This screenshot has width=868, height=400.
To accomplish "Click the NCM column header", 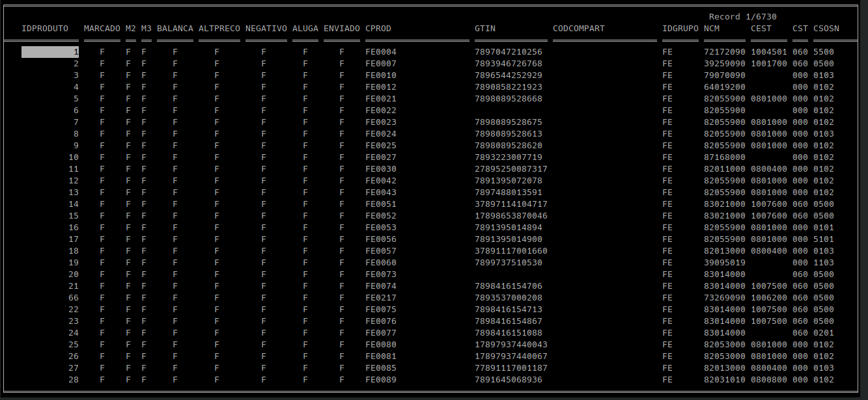I will 712,29.
